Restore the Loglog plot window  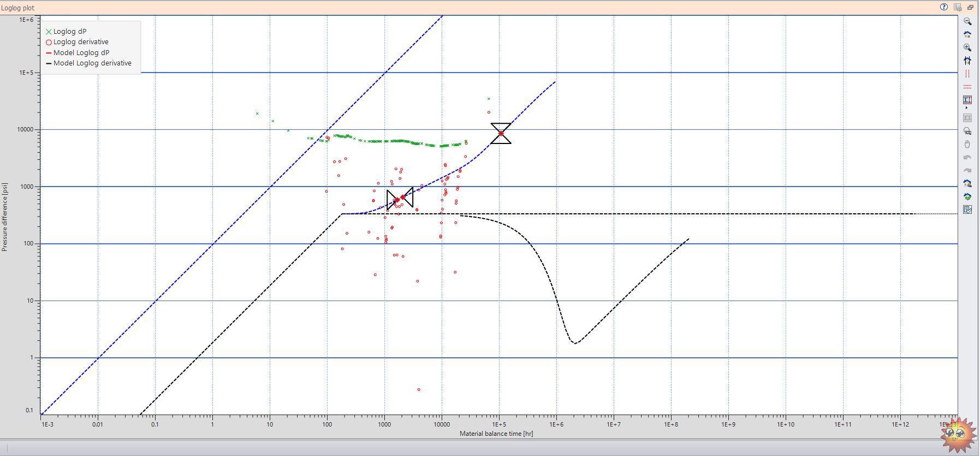[970, 7]
